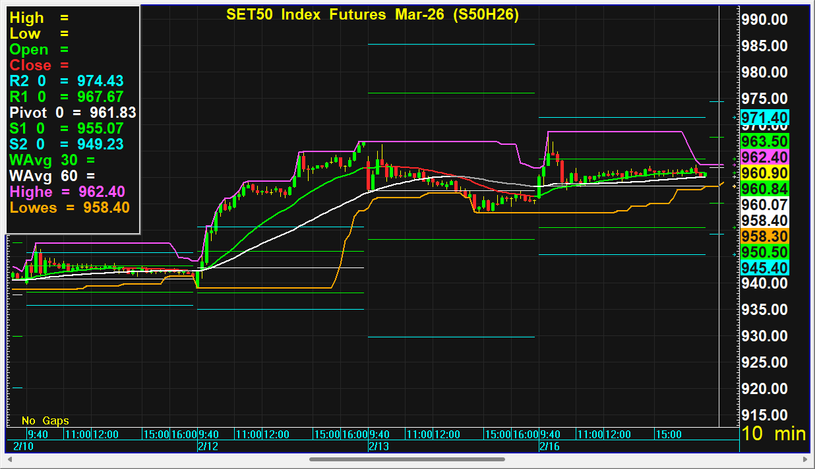Toggle the No Gaps label

click(42, 419)
